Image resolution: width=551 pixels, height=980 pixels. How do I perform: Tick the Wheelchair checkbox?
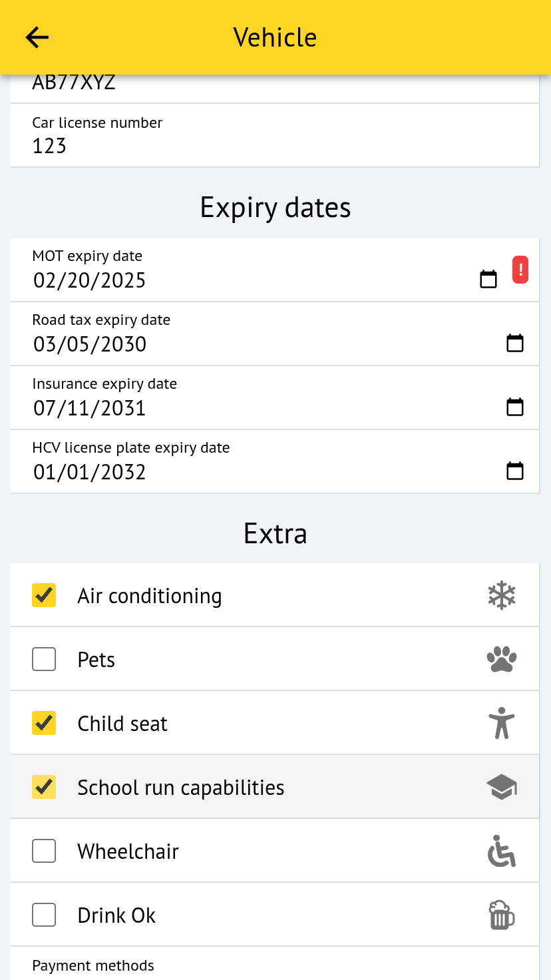[44, 851]
